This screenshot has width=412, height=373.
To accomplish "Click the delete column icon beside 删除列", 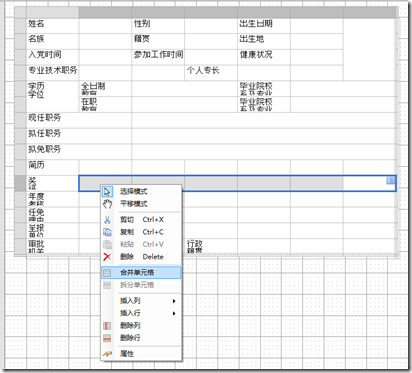I will click(x=107, y=326).
